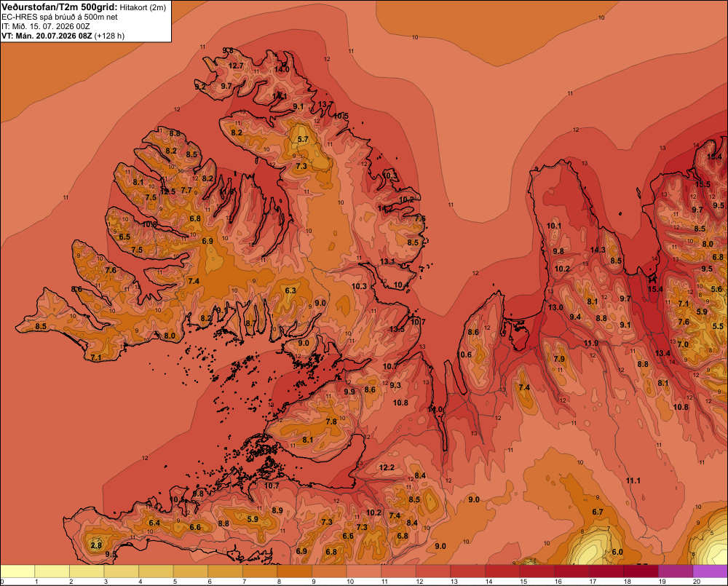Click the temperature value '13.0'

tap(555, 307)
